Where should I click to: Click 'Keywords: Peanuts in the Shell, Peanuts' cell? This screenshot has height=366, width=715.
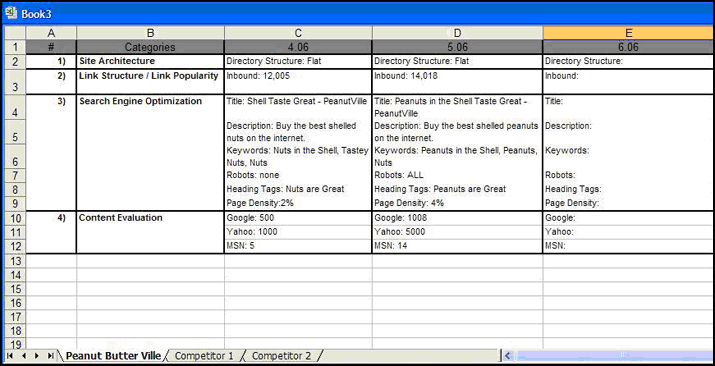(457, 156)
